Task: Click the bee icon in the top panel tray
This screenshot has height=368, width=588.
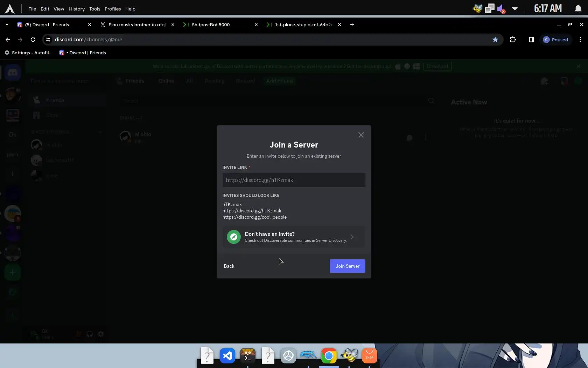Action: 478,8
